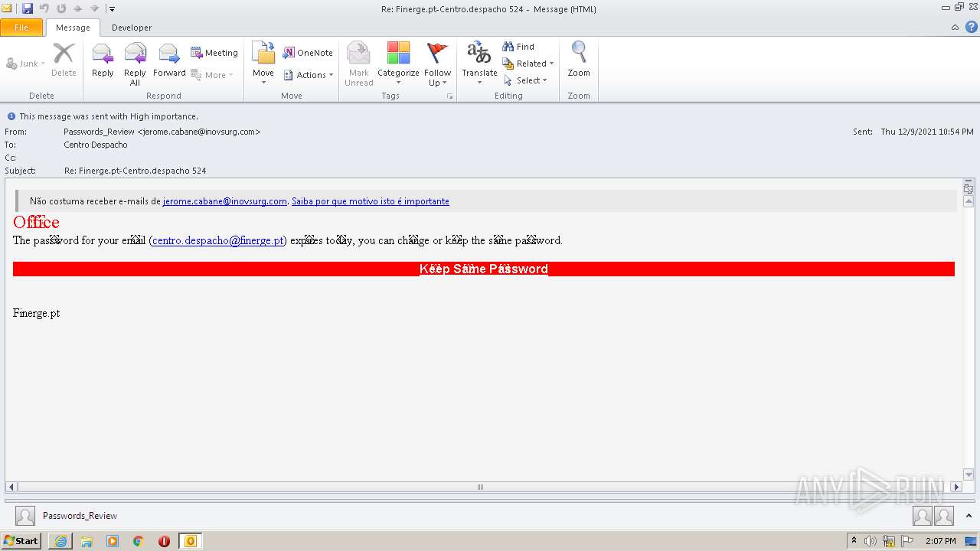Image resolution: width=980 pixels, height=551 pixels.
Task: Go to next item arrow
Action: click(x=94, y=8)
